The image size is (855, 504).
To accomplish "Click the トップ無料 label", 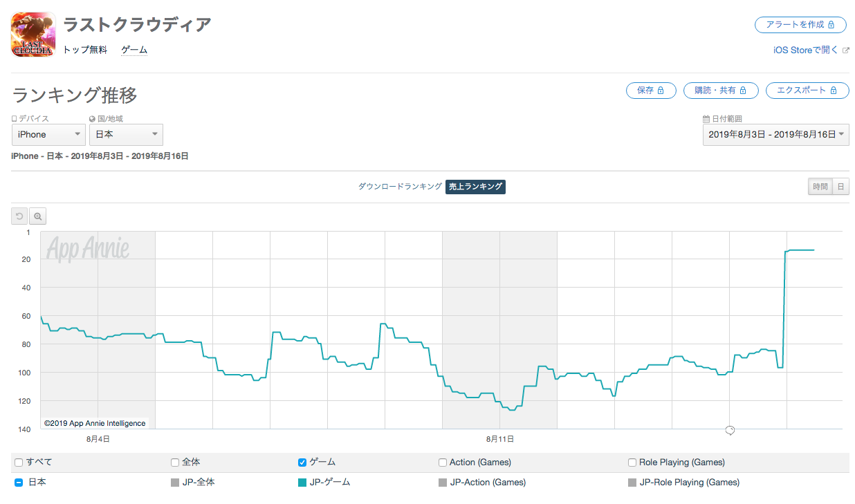I will (x=85, y=50).
